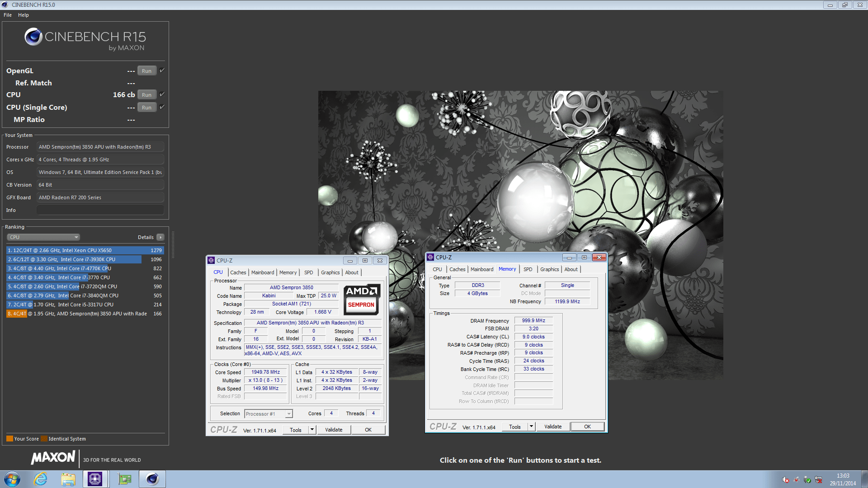
Task: Open Windows Explorer from the taskbar
Action: [68, 479]
